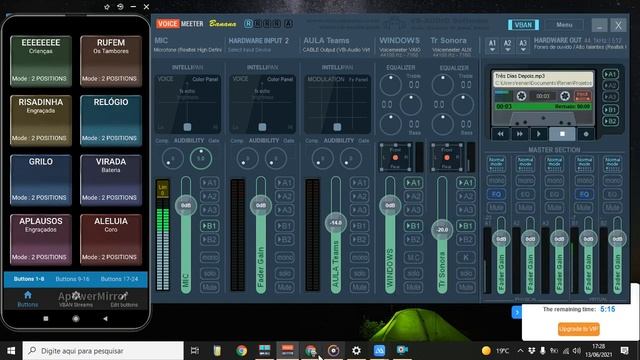The width and height of the screenshot is (640, 360).
Task: Trigger the APLAUSOS sound button
Action: point(41,240)
